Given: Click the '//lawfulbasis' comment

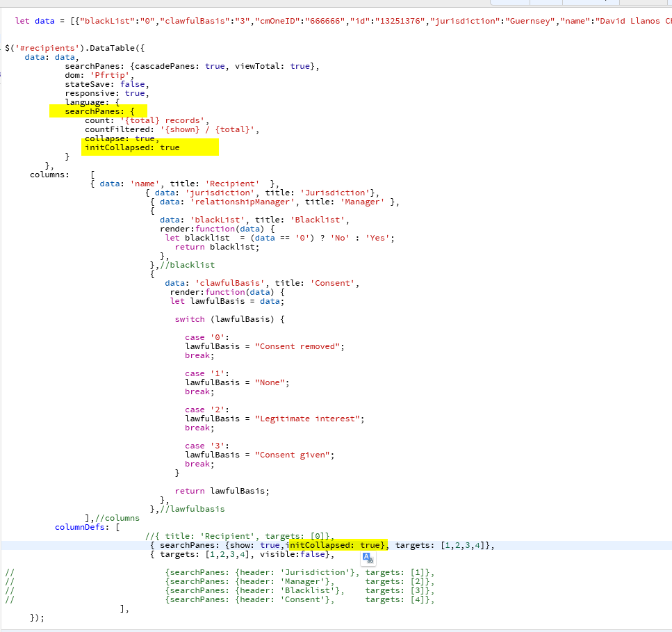Looking at the screenshot, I should pos(192,509).
